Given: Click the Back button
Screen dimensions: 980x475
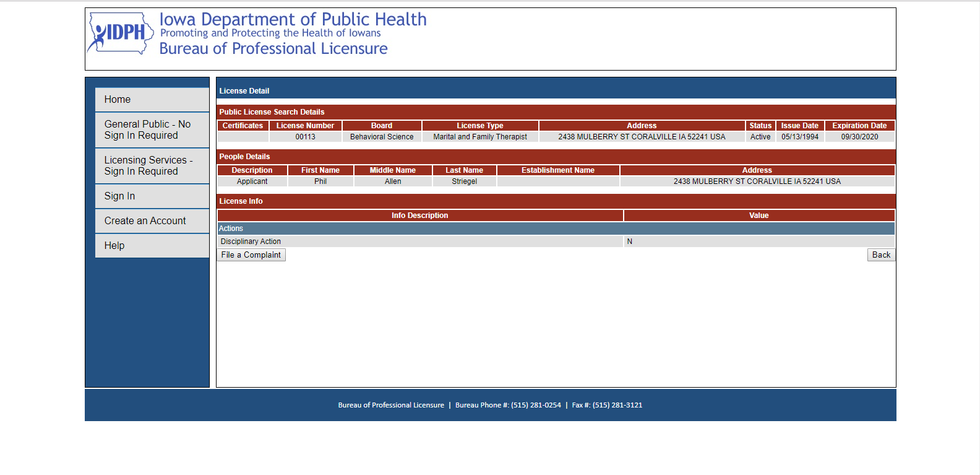Looking at the screenshot, I should pos(880,255).
